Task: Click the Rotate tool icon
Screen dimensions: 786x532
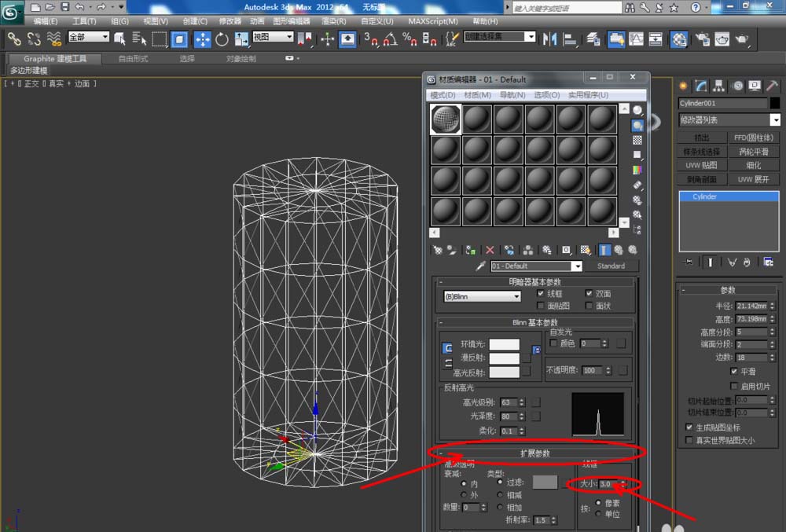Action: click(222, 39)
